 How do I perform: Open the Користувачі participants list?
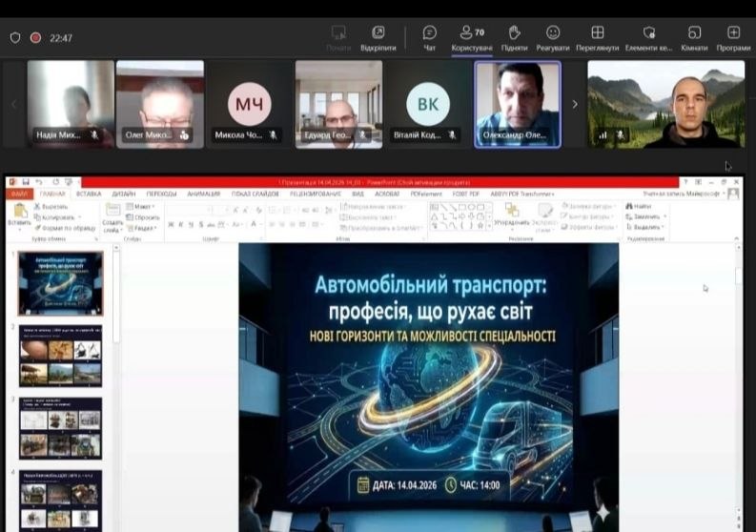(x=471, y=37)
